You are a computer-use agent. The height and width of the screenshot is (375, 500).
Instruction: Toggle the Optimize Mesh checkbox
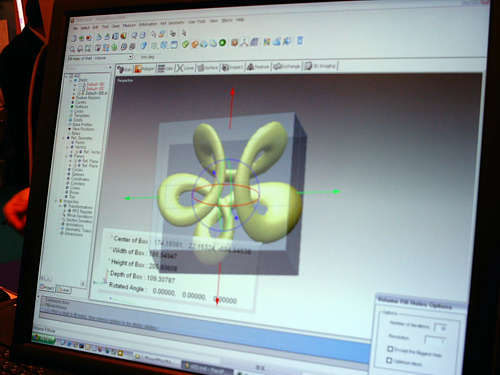389,360
